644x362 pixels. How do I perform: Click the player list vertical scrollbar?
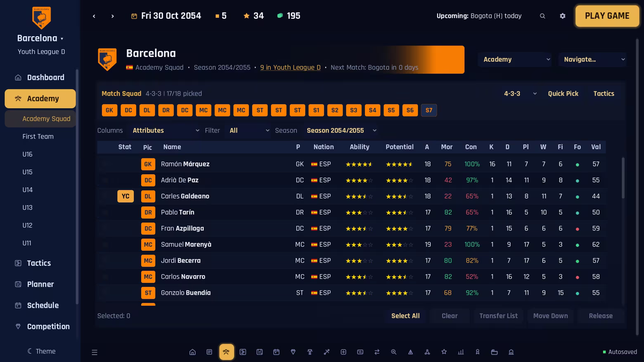tap(623, 178)
